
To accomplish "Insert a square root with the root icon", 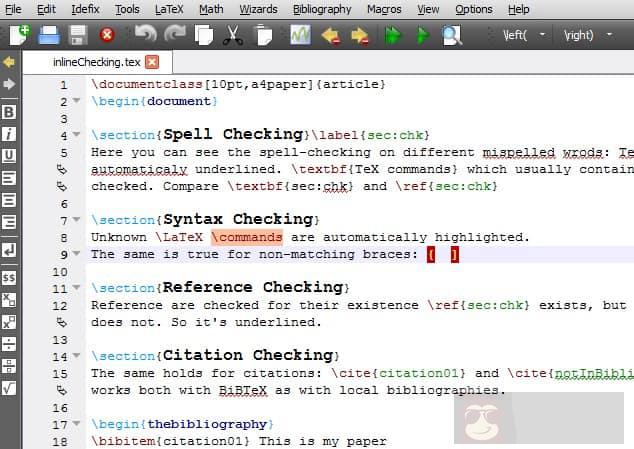I will click(x=9, y=388).
